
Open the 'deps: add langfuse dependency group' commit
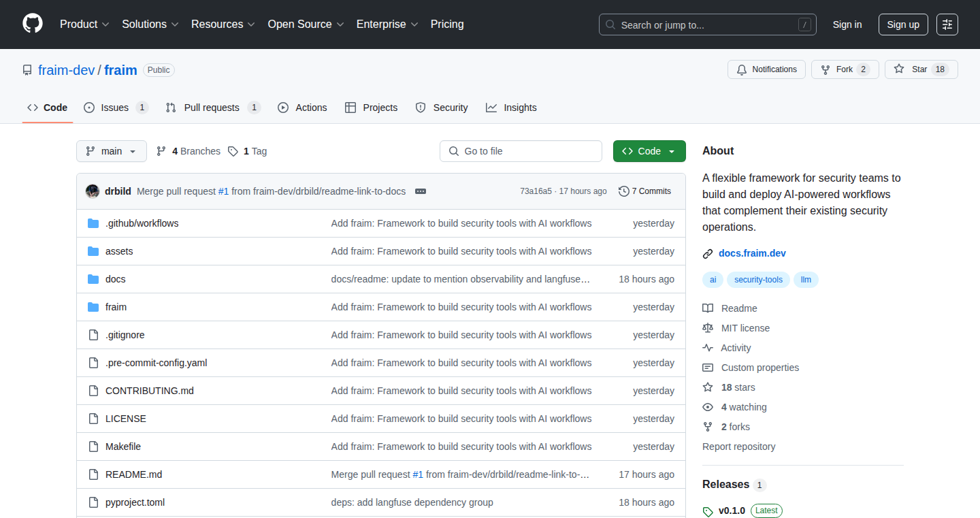412,502
